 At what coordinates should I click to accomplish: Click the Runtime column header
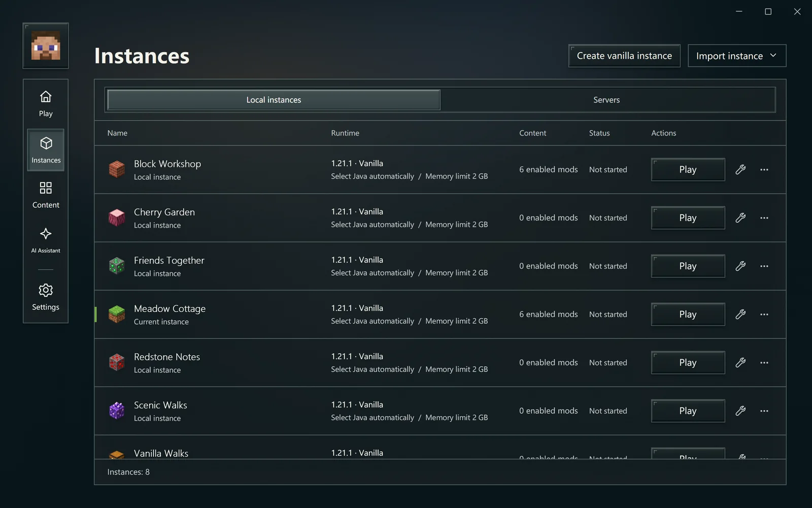[x=345, y=133]
